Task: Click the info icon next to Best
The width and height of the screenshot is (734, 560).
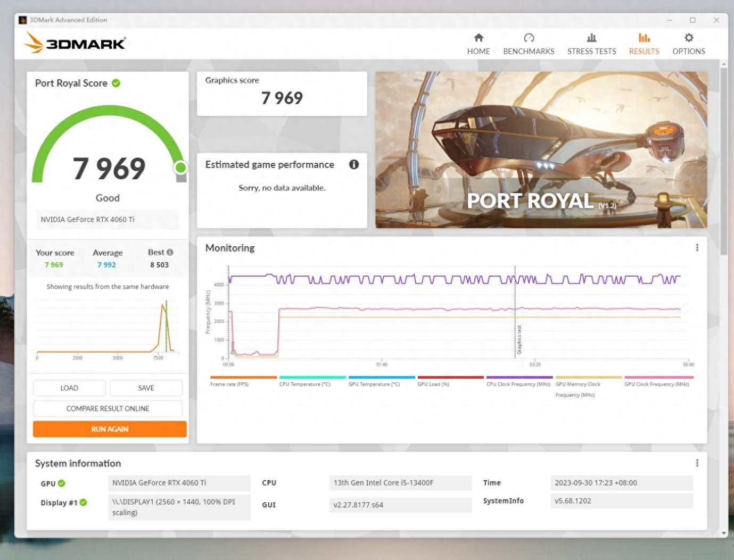Action: pos(170,252)
